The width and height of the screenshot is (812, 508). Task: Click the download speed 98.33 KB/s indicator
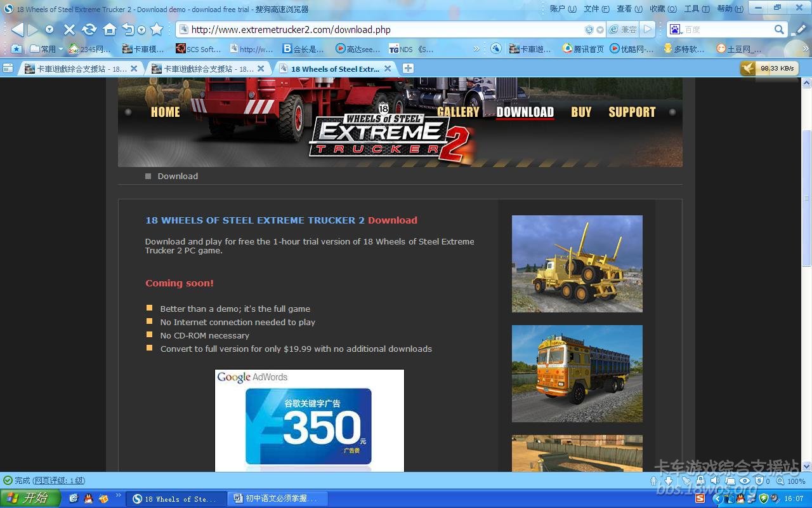(x=769, y=68)
